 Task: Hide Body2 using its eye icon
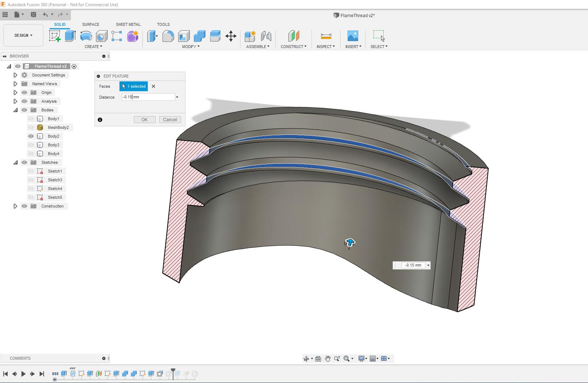(31, 136)
